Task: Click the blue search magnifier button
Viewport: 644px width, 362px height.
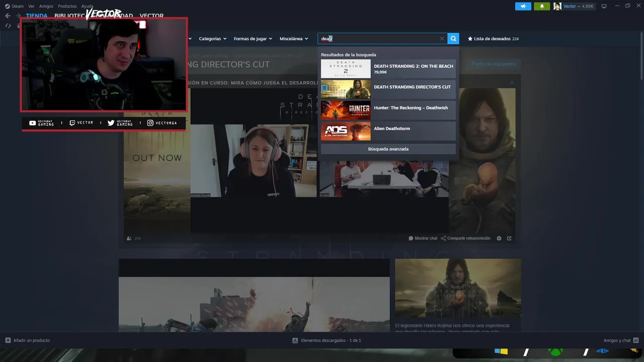Action: pos(453,39)
